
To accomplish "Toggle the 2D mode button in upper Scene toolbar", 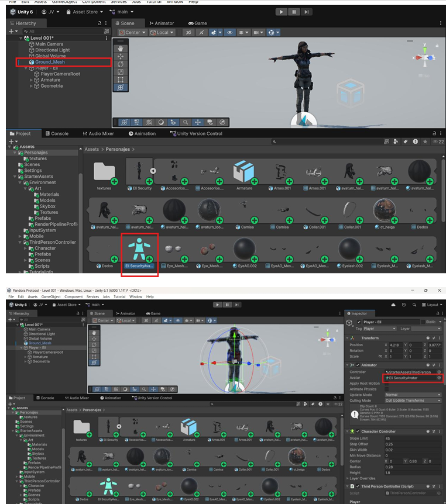I will point(188,33).
